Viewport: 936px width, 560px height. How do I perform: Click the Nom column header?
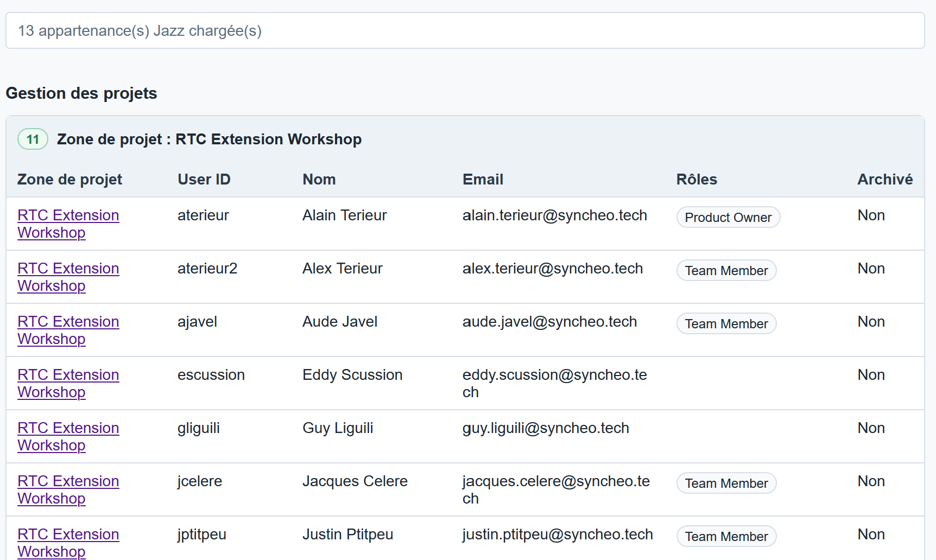319,180
